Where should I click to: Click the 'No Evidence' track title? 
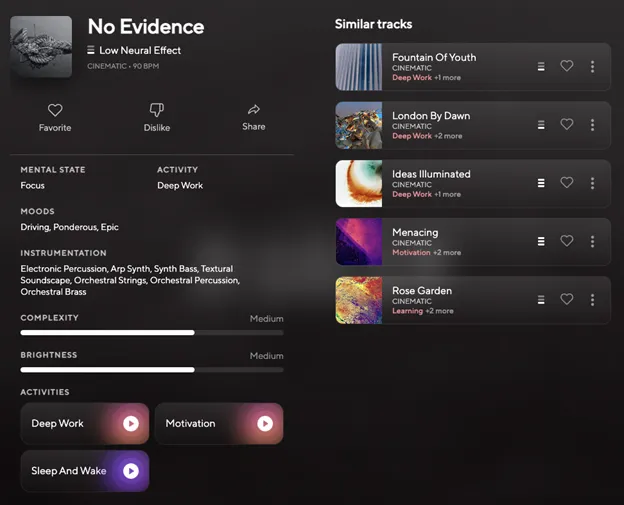coord(146,27)
